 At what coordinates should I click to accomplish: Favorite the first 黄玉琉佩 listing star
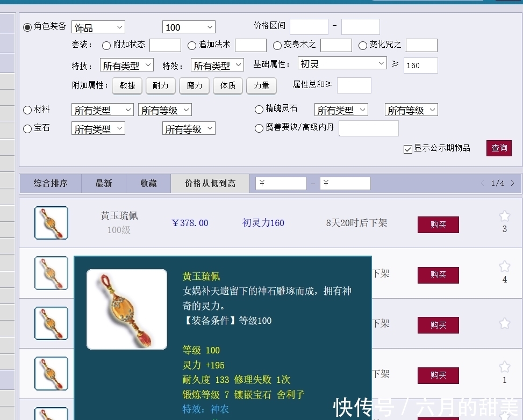tap(504, 216)
